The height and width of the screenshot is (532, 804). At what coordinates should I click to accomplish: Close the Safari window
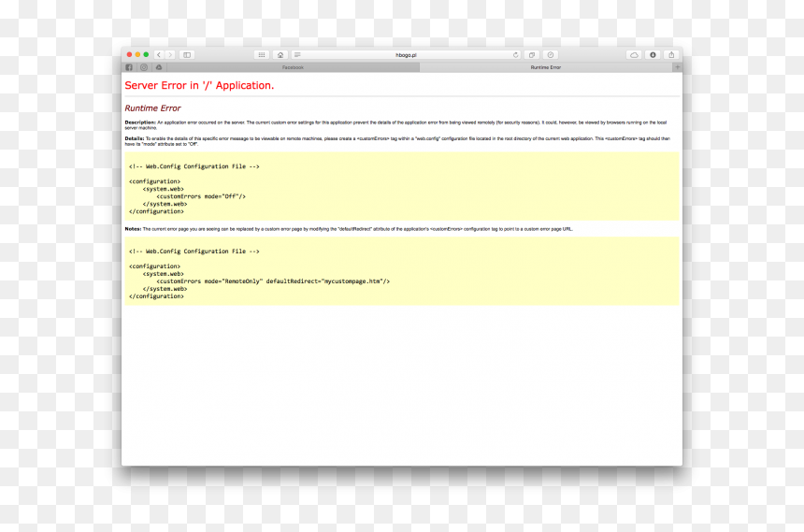pos(129,54)
